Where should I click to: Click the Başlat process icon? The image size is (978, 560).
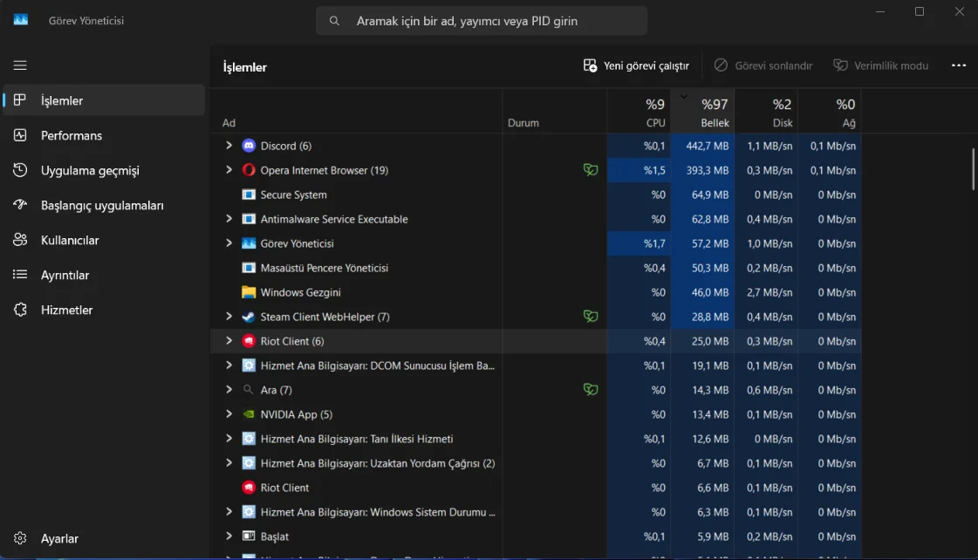[249, 536]
